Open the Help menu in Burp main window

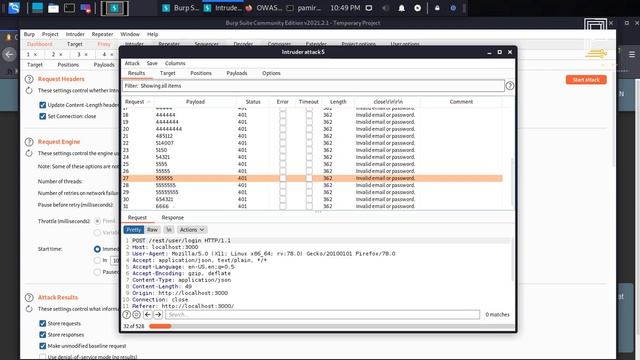(x=152, y=34)
